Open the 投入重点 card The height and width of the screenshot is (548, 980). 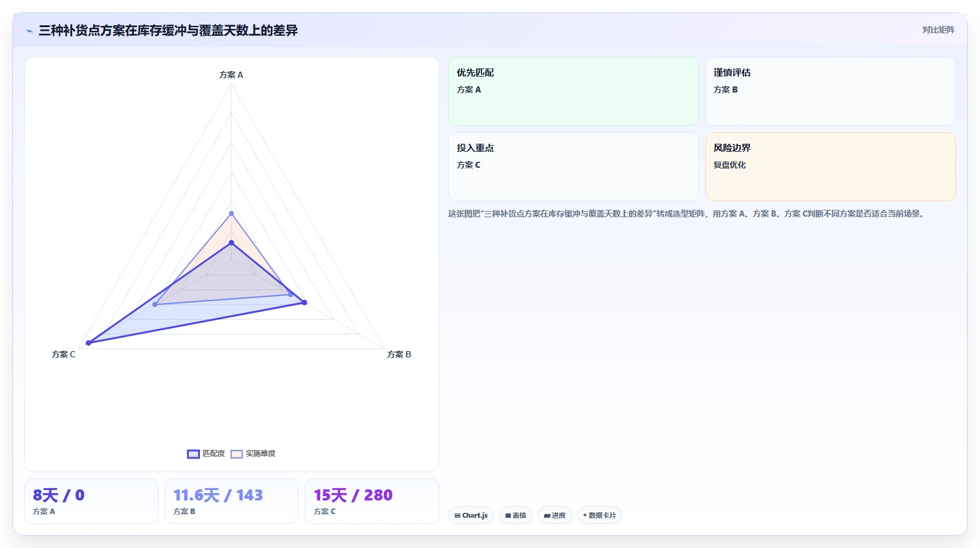point(573,167)
